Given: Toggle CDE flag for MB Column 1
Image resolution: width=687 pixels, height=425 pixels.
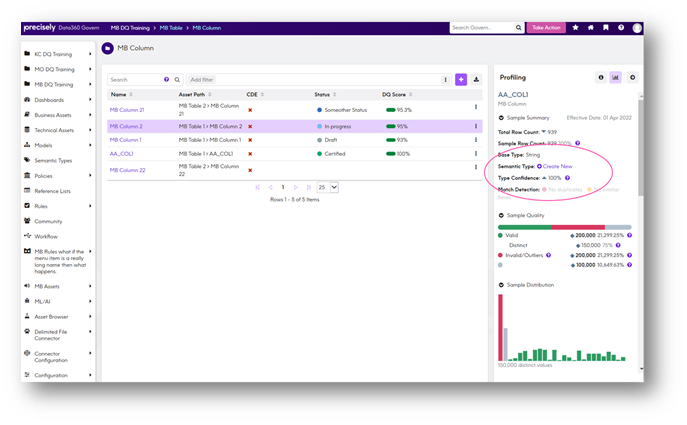Looking at the screenshot, I should [x=250, y=140].
